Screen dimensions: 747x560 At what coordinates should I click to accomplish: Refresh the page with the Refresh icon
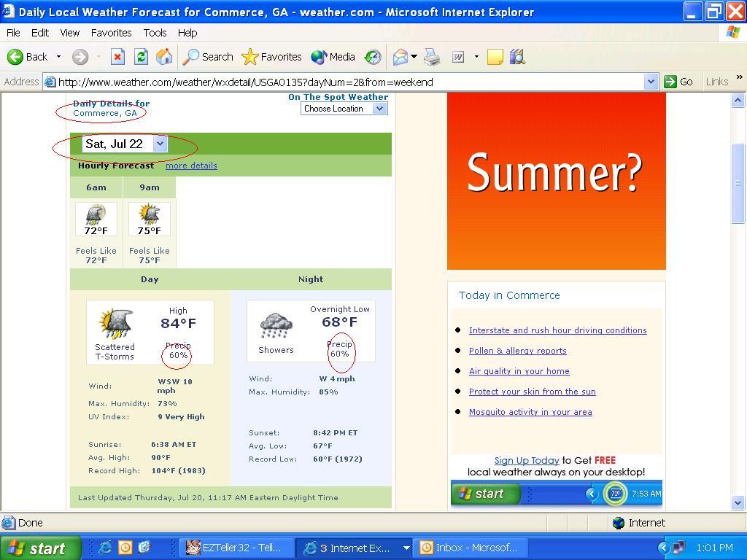tap(141, 57)
